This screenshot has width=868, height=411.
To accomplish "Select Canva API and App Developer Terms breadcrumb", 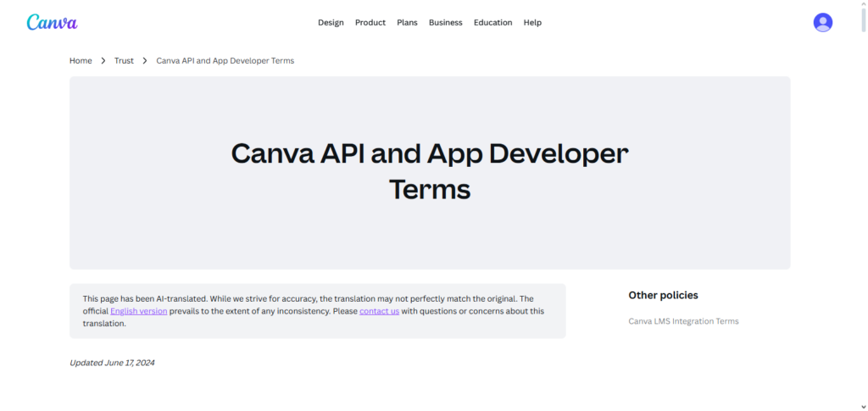I will (x=225, y=61).
